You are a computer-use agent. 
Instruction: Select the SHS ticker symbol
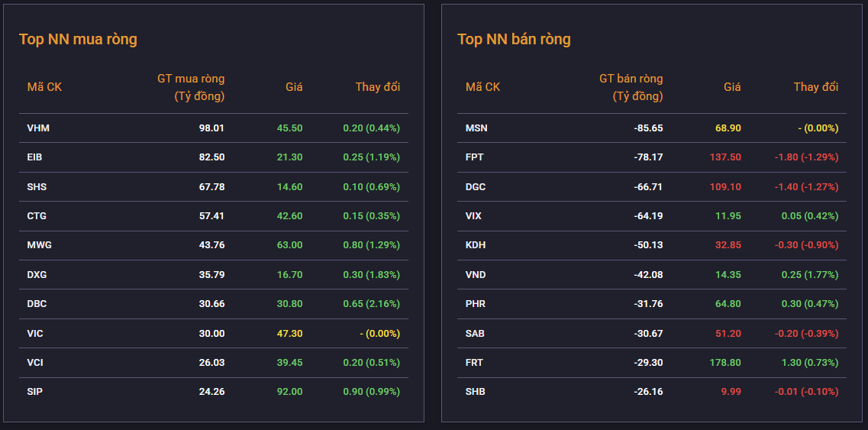pos(37,186)
